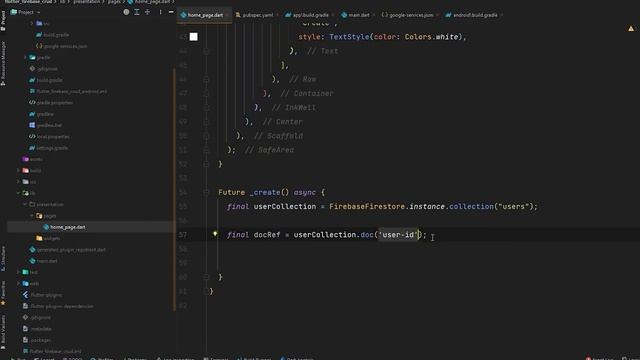The image size is (640, 360).
Task: Click the yellow light bulb intention icon
Action: 215,234
